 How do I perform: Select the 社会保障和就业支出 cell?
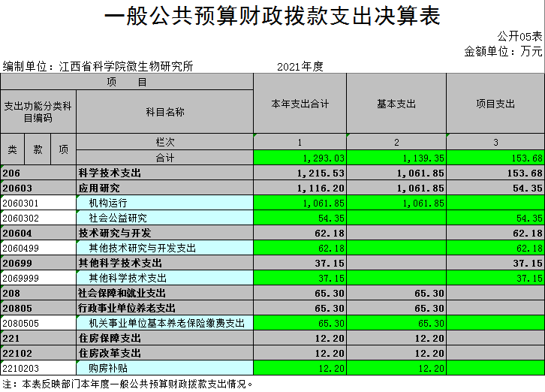click(x=164, y=293)
